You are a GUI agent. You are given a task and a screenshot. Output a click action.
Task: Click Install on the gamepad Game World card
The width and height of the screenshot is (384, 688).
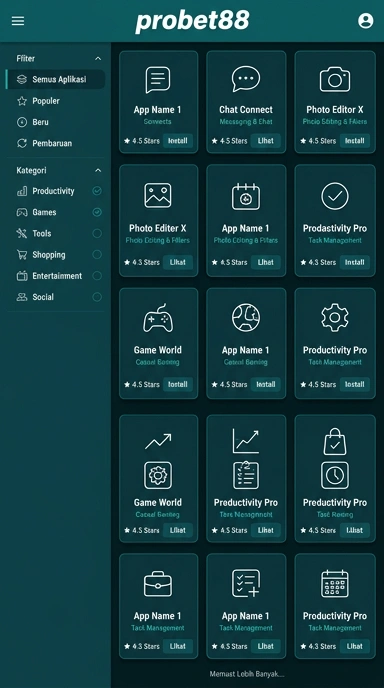178,384
